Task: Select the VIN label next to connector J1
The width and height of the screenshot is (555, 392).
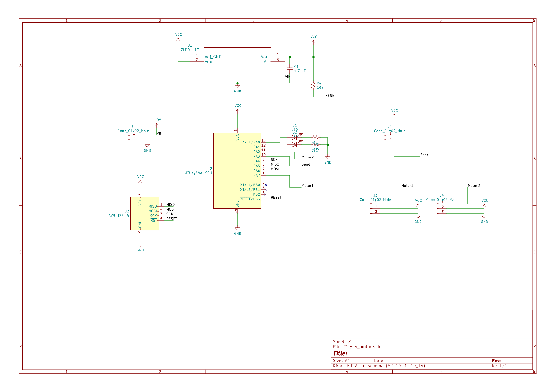Action: [160, 134]
